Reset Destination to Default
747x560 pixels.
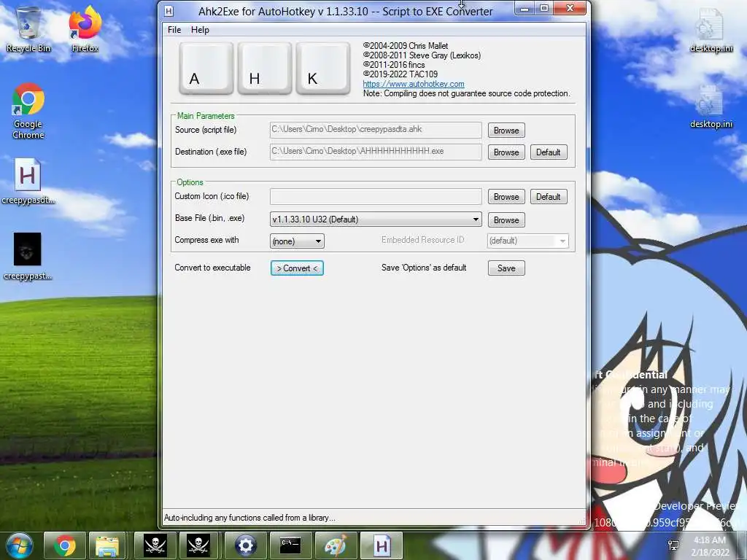click(x=549, y=152)
